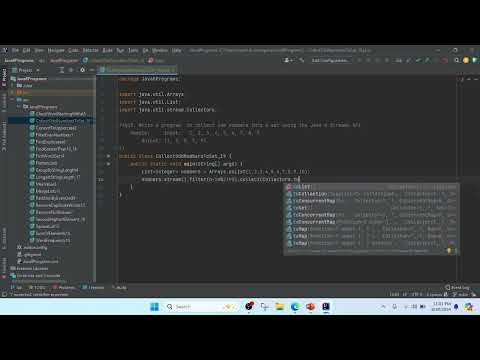Image resolution: width=480 pixels, height=360 pixels.
Task: Click the Windows Start button
Action: [154, 307]
